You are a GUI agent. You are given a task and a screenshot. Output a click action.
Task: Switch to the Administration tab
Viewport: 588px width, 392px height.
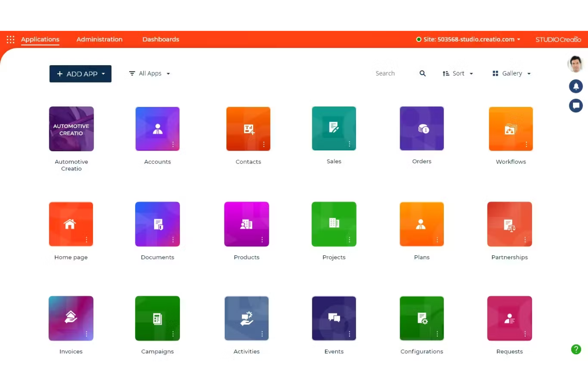click(99, 39)
